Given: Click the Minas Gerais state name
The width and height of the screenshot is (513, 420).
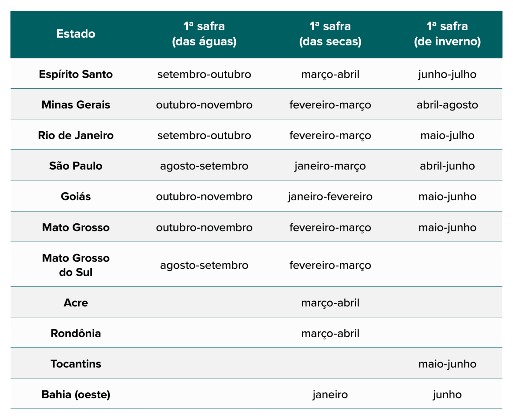Looking at the screenshot, I should tap(76, 105).
